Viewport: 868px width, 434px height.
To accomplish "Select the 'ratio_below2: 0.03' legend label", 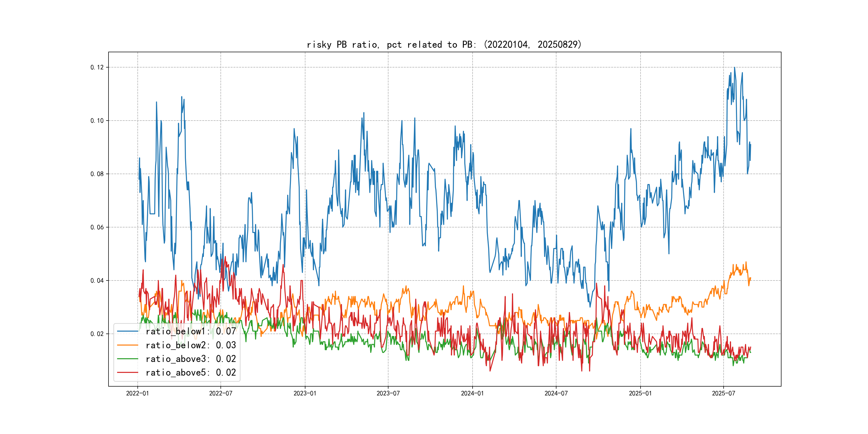I will [x=191, y=345].
